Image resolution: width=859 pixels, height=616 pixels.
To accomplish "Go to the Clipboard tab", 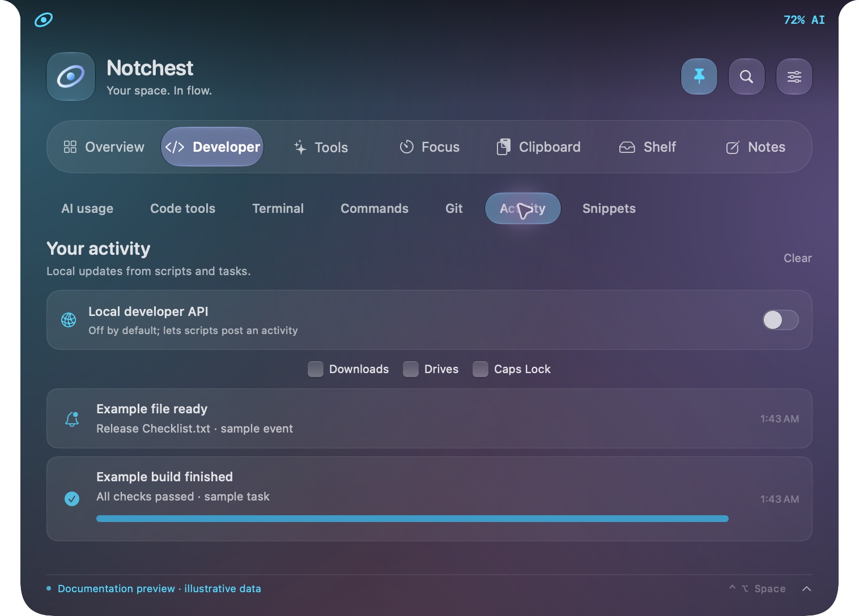I will [x=538, y=147].
